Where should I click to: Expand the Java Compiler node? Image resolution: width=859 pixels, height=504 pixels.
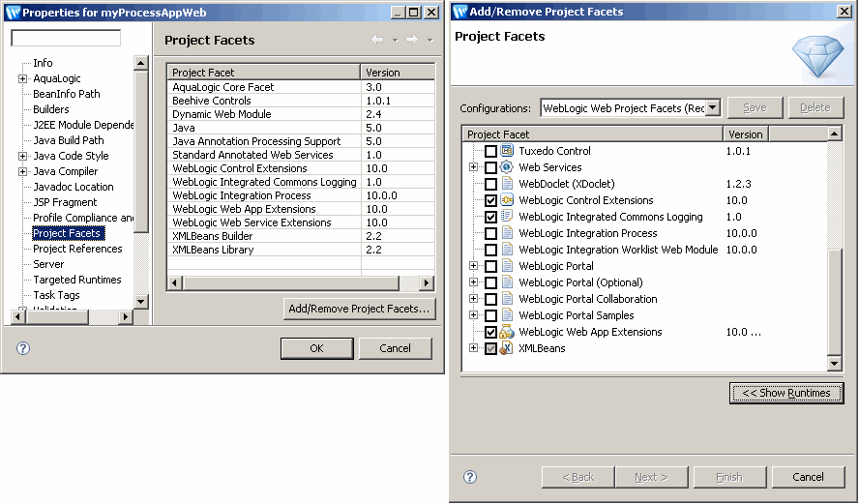[22, 171]
